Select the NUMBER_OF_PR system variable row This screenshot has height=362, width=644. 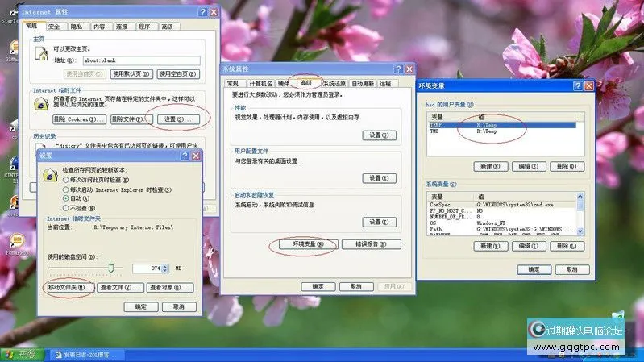pos(502,217)
